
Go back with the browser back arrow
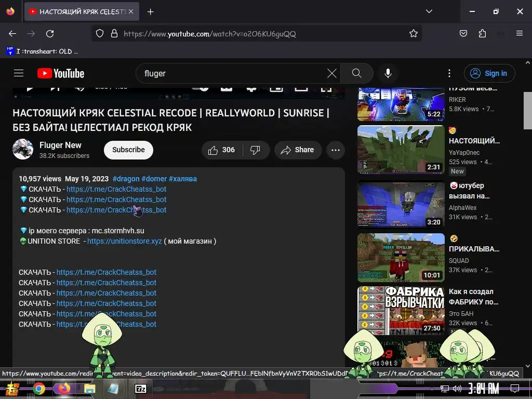point(12,34)
